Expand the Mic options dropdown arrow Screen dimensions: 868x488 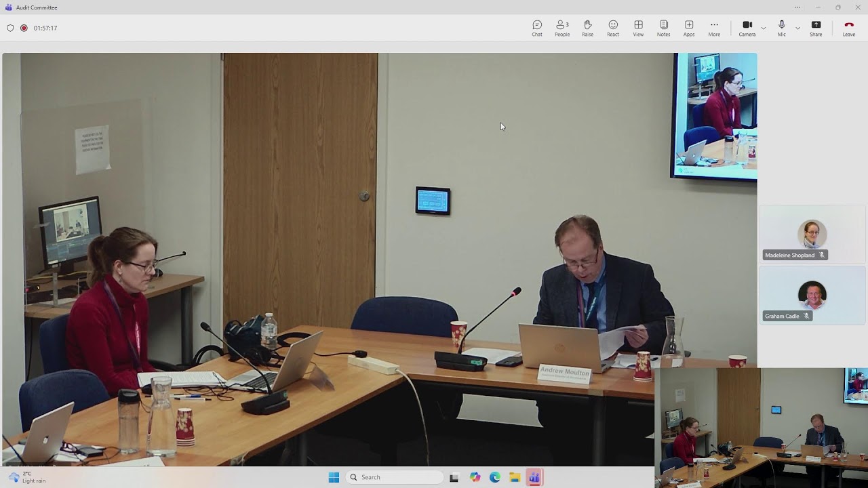(797, 28)
